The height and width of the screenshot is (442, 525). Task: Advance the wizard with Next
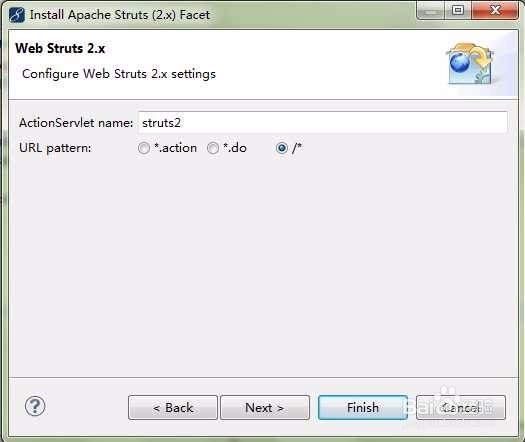(x=265, y=408)
